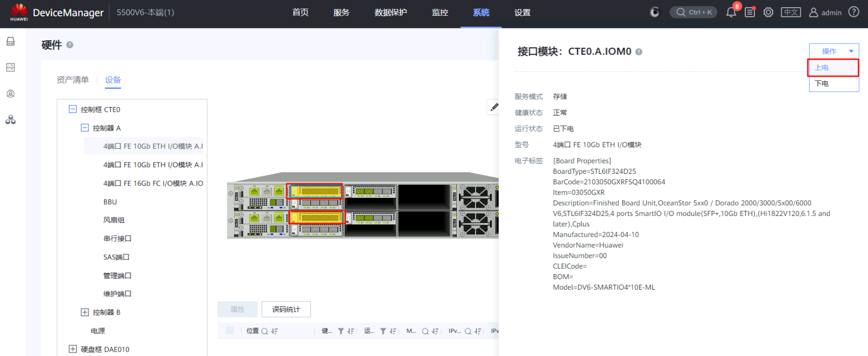Open the task list icon in header
Screen dimensions: 868x356
click(750, 12)
